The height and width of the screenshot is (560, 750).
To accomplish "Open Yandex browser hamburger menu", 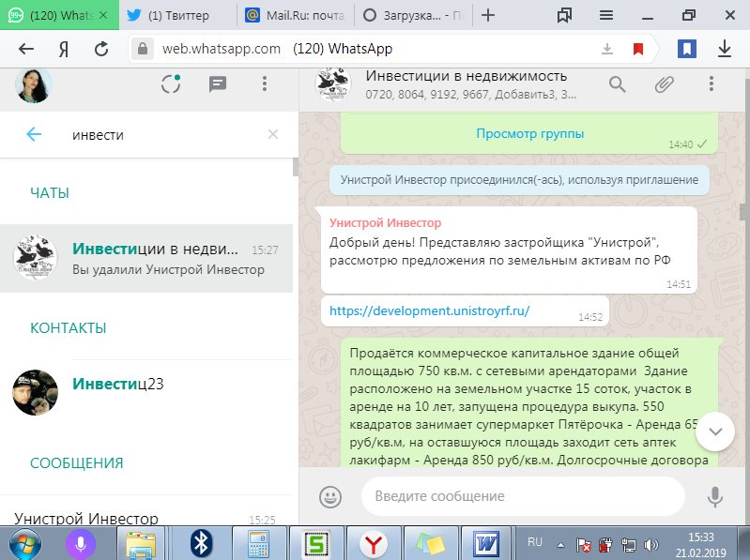I will 606,15.
